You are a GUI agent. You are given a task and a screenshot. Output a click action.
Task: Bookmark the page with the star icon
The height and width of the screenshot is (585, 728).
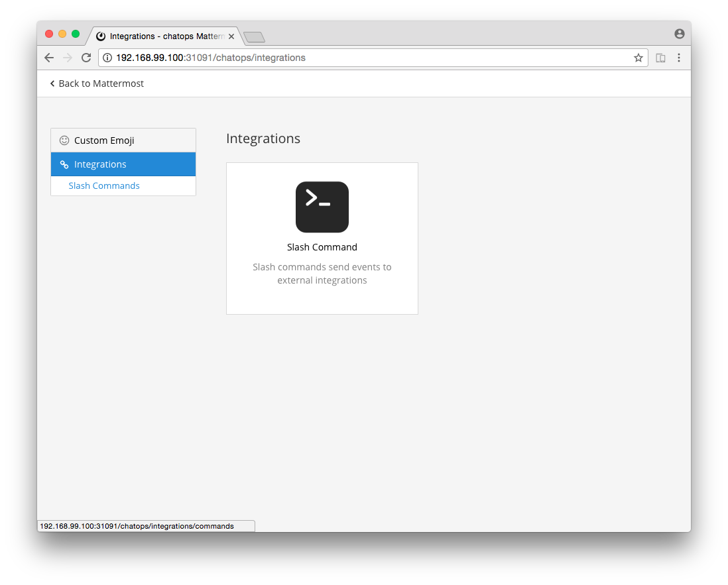(638, 58)
